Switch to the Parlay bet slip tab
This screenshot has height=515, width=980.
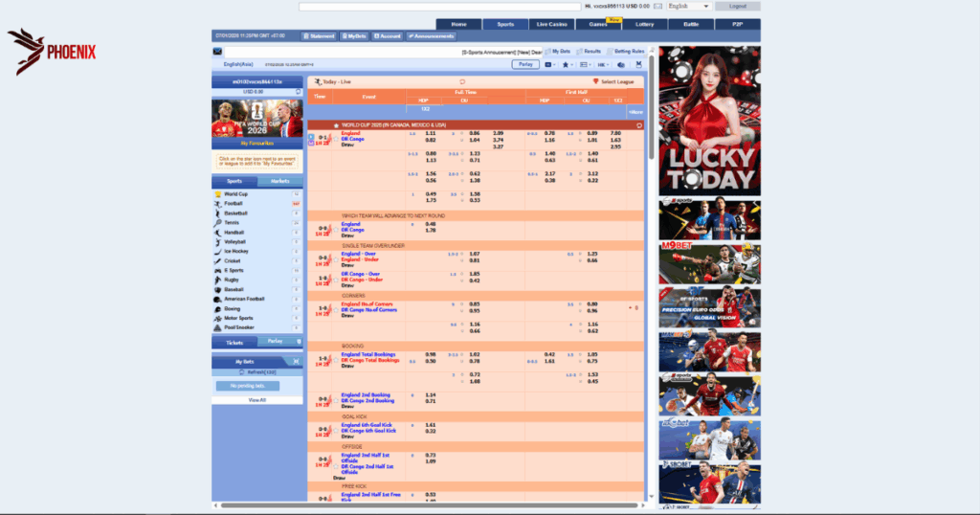[x=275, y=341]
